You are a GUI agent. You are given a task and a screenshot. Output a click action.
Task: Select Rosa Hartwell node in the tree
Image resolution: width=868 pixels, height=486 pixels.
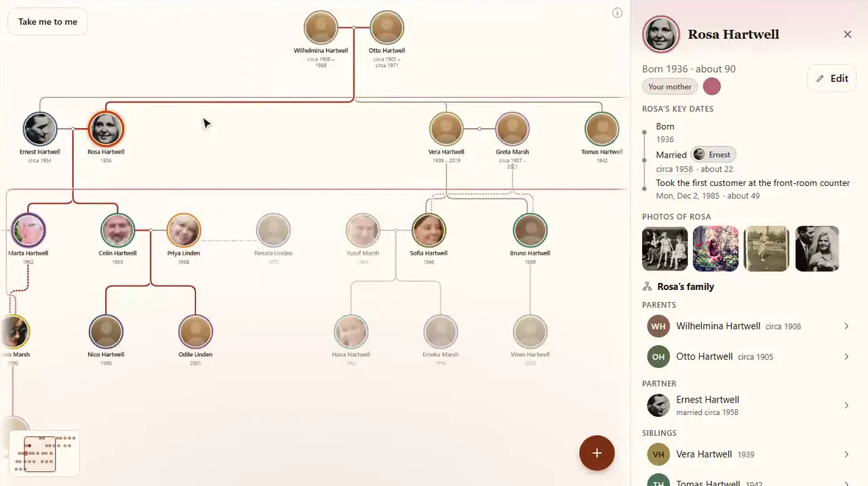pyautogui.click(x=106, y=129)
